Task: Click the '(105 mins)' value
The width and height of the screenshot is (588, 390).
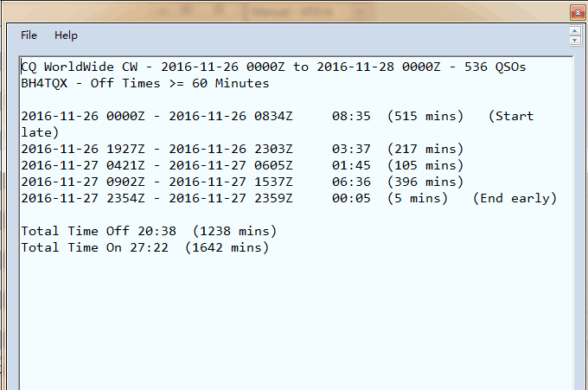Action: click(425, 166)
